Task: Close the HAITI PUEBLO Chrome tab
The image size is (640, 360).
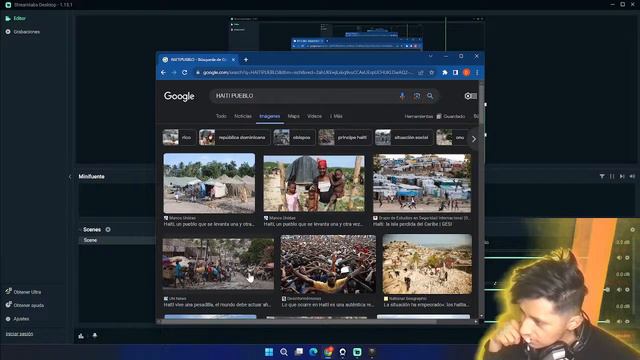Action: (233, 60)
